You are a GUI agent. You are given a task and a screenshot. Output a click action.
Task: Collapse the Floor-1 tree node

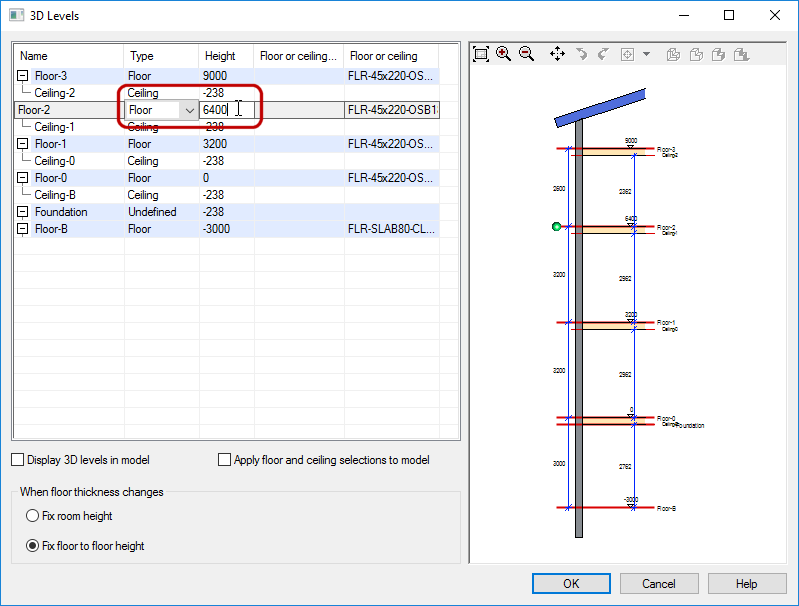click(23, 144)
